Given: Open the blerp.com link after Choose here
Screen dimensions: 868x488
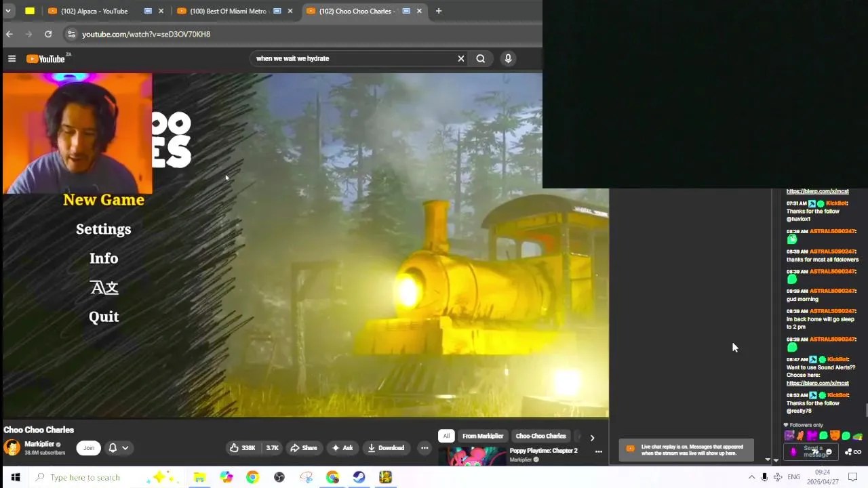Looking at the screenshot, I should [817, 383].
